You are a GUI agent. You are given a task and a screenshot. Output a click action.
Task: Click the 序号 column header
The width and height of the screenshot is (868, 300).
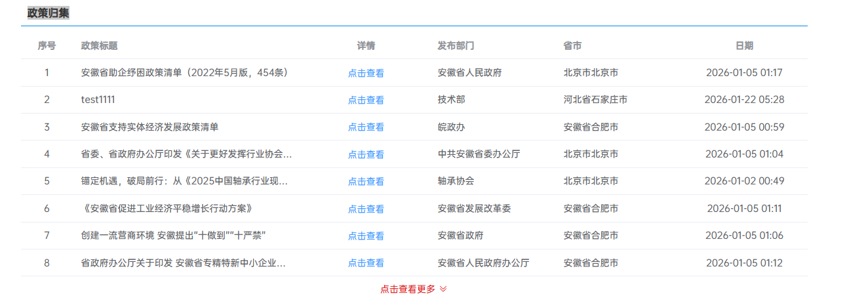(47, 45)
